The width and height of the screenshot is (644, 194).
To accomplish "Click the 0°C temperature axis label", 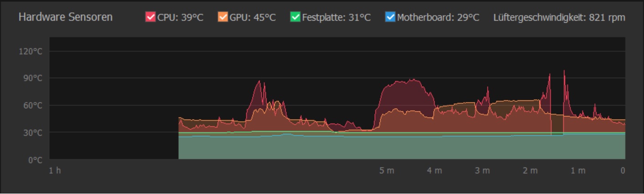I will [34, 160].
